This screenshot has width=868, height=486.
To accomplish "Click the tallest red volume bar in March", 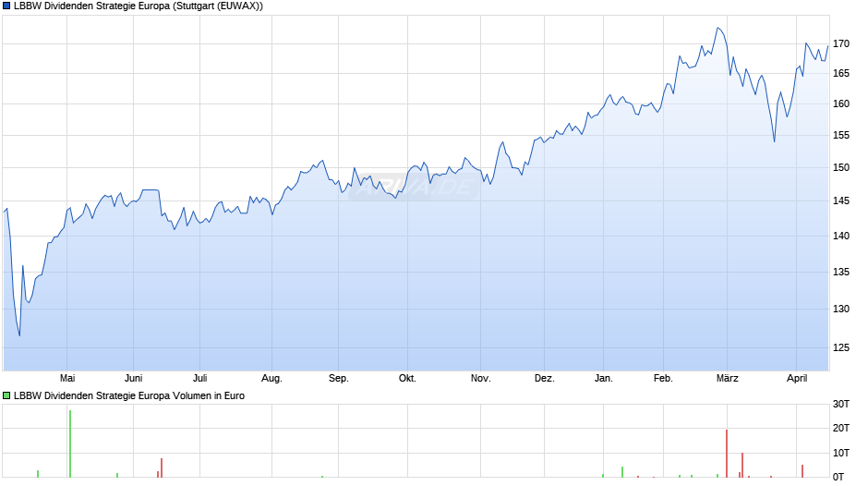I will (x=727, y=454).
